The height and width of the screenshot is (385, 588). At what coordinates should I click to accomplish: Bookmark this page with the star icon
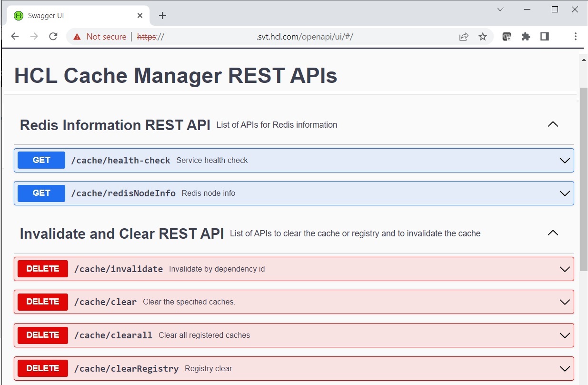coord(483,37)
